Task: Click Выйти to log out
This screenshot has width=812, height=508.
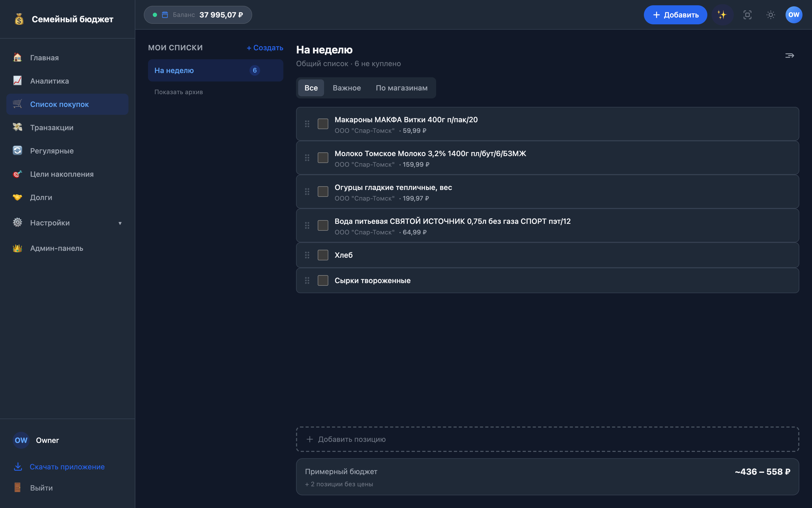Action: (41, 488)
